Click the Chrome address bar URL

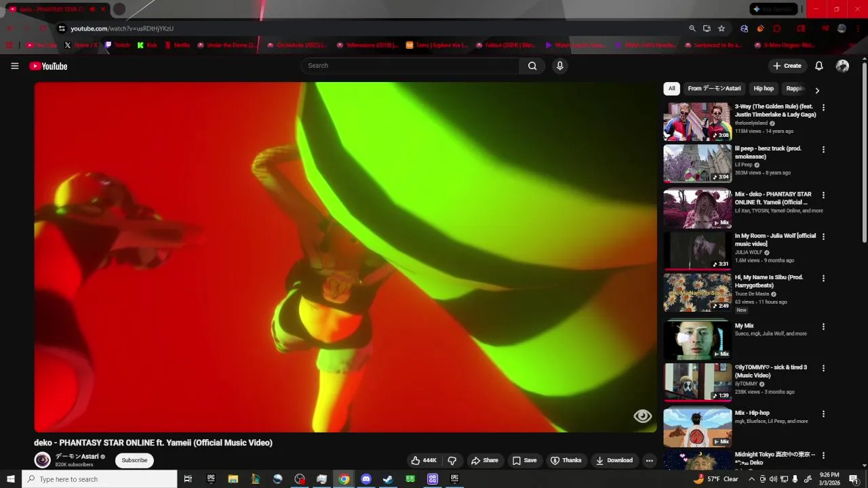(x=122, y=28)
